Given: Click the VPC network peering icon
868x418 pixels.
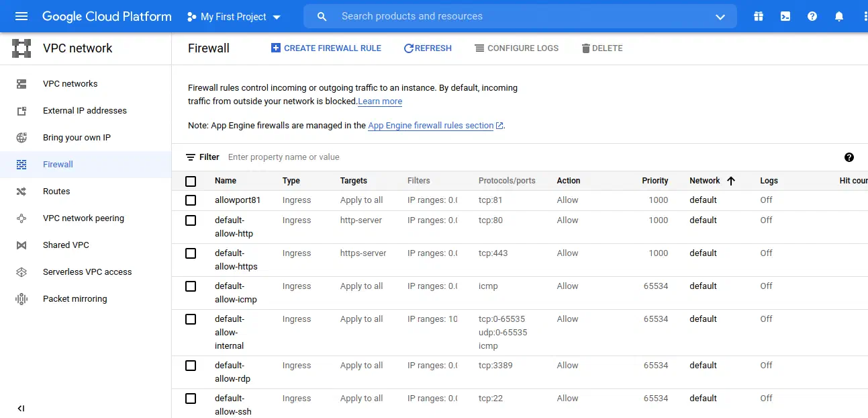Looking at the screenshot, I should pos(21,218).
